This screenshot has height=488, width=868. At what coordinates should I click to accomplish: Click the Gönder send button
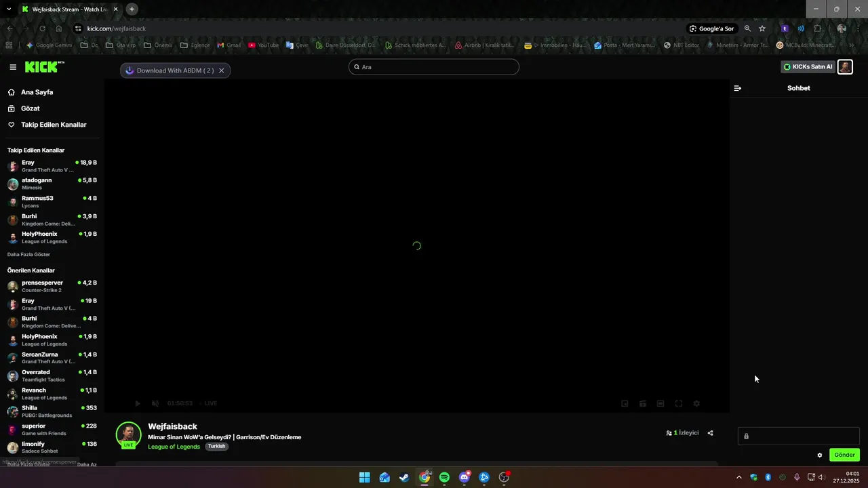pyautogui.click(x=844, y=455)
